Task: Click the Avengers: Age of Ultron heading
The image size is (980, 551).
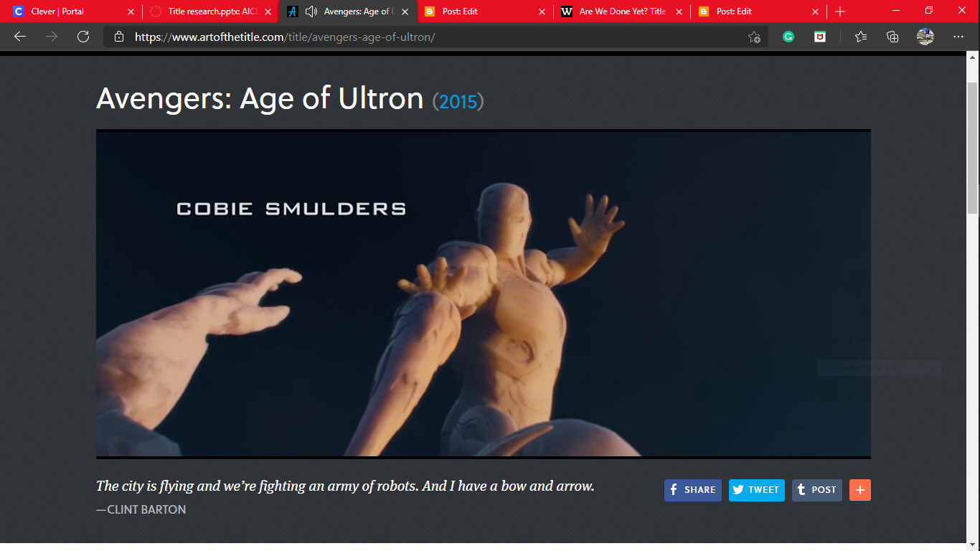Action: pos(260,98)
